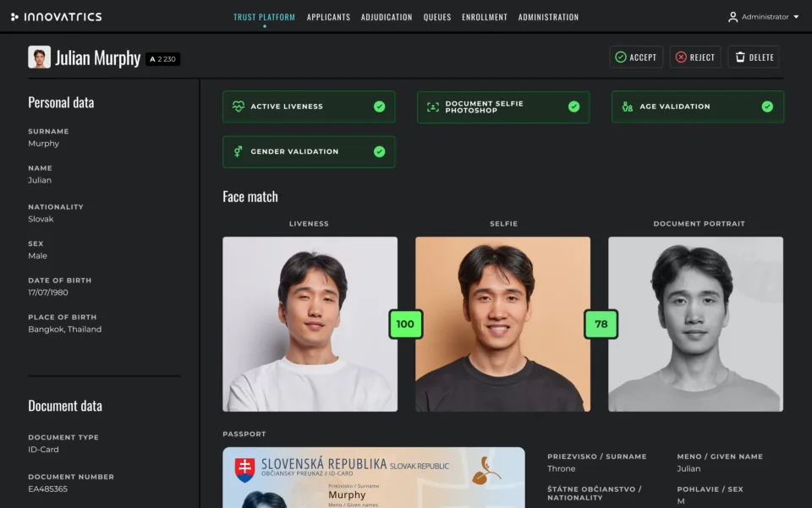This screenshot has height=508, width=812.
Task: Go to Administration
Action: 548,17
